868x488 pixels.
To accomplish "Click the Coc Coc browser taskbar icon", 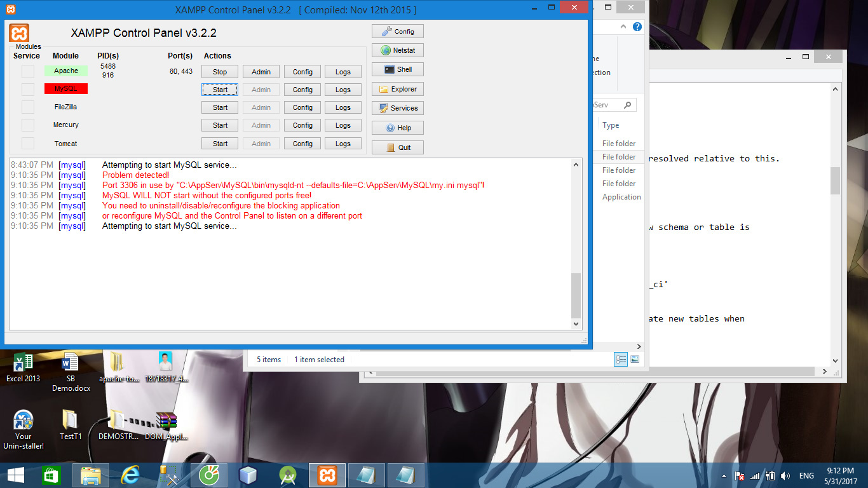I will 209,475.
